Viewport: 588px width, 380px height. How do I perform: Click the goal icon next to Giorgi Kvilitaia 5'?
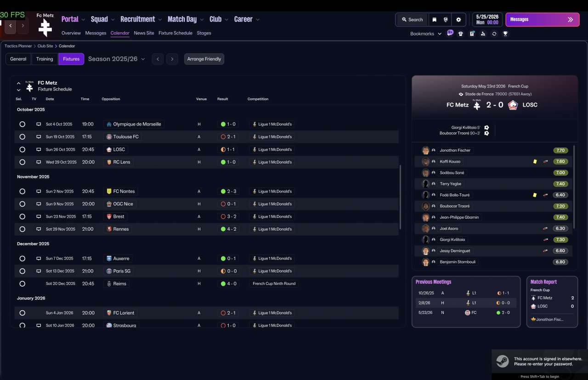(486, 128)
